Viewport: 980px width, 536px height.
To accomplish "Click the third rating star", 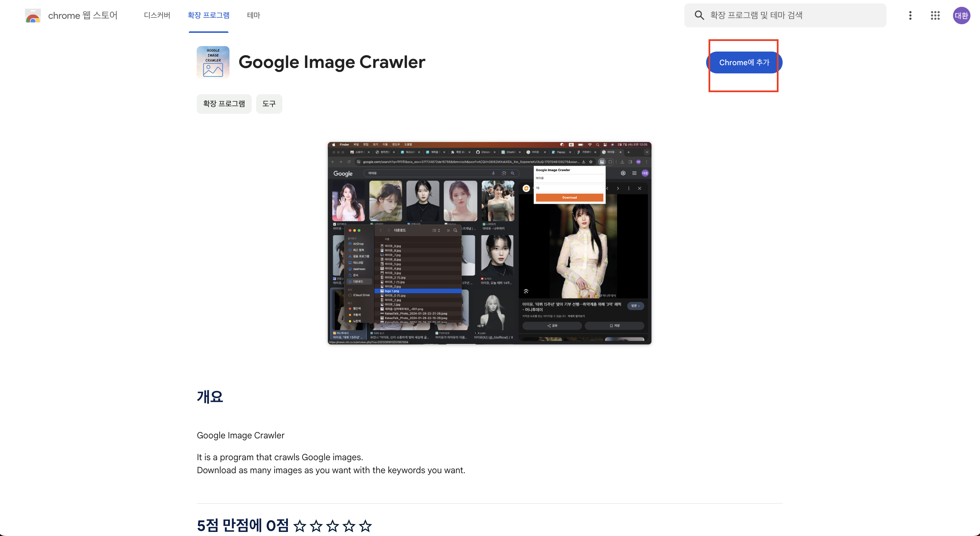I will click(333, 526).
